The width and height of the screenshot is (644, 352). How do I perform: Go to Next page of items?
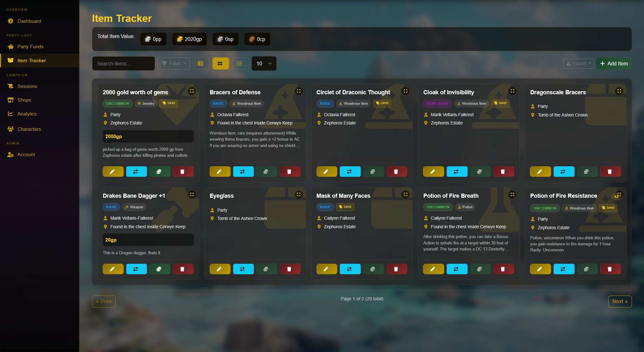point(620,301)
